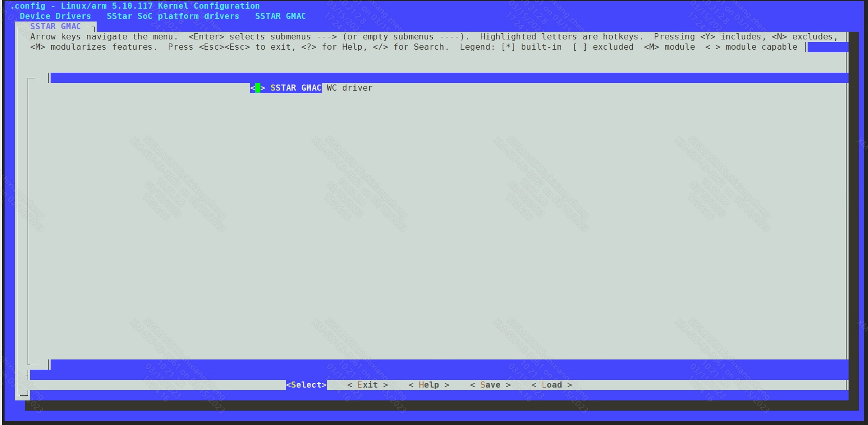This screenshot has height=425, width=868.
Task: Click the Save button
Action: [491, 385]
